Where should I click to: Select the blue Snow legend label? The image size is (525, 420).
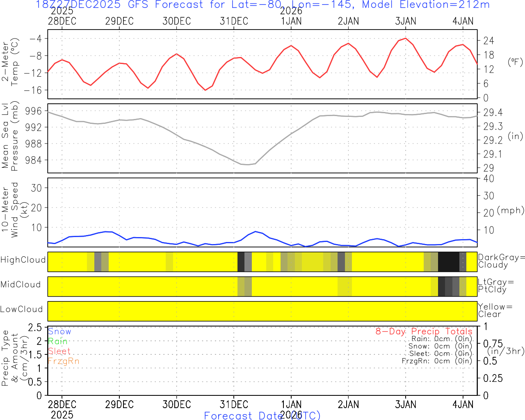(59, 331)
